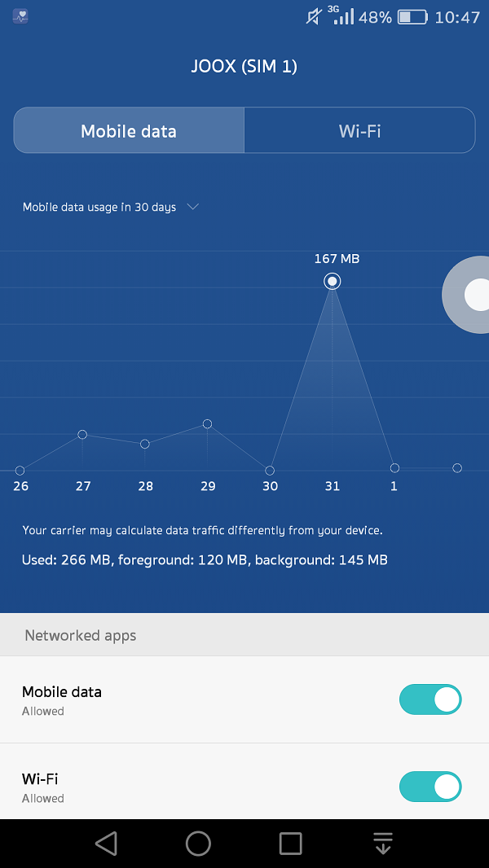This screenshot has width=489, height=868.
Task: Tap the battery icon in status bar
Action: coord(412,17)
